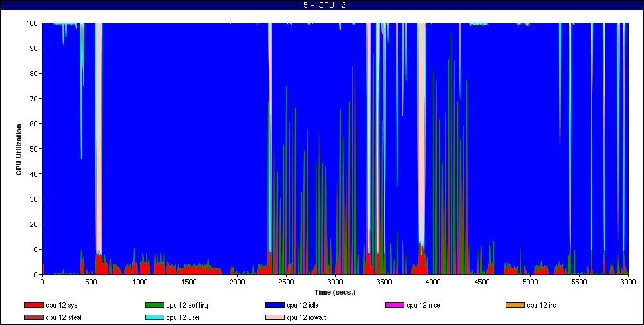
Task: Click the 4500 tick on the time axis
Action: pyautogui.click(x=482, y=282)
